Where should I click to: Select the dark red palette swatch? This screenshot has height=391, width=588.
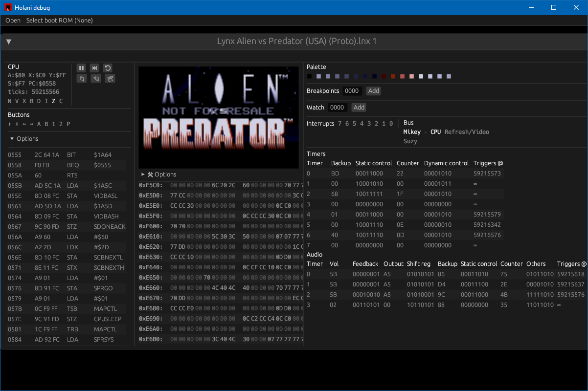[384, 76]
